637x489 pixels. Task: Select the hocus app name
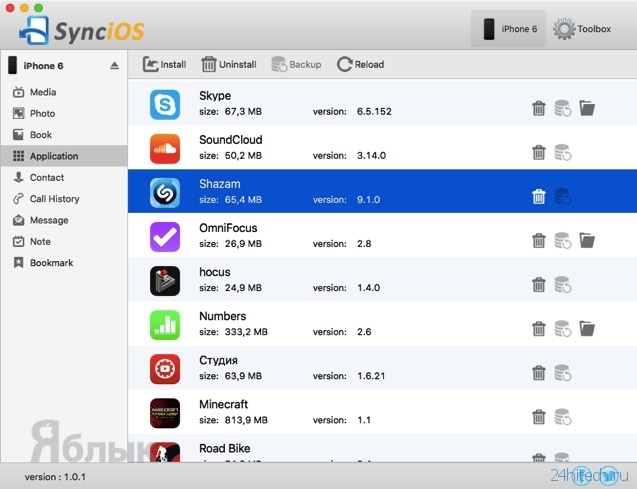pyautogui.click(x=215, y=272)
